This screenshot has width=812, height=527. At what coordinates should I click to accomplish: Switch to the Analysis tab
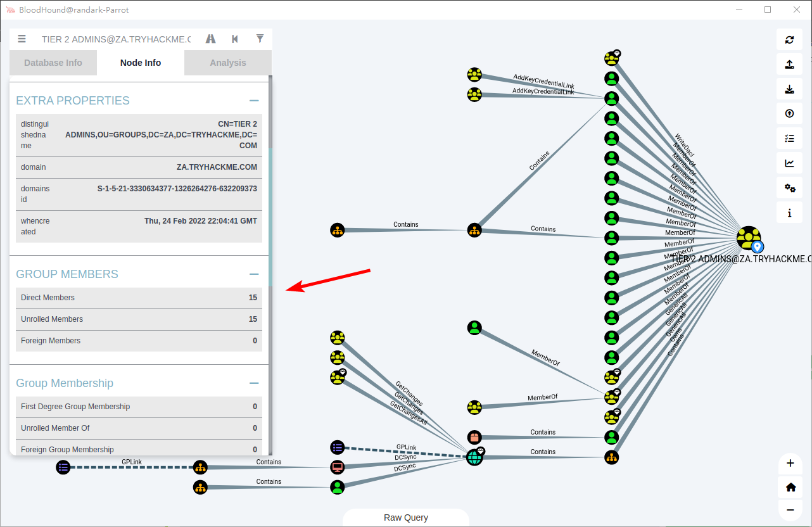(x=228, y=63)
